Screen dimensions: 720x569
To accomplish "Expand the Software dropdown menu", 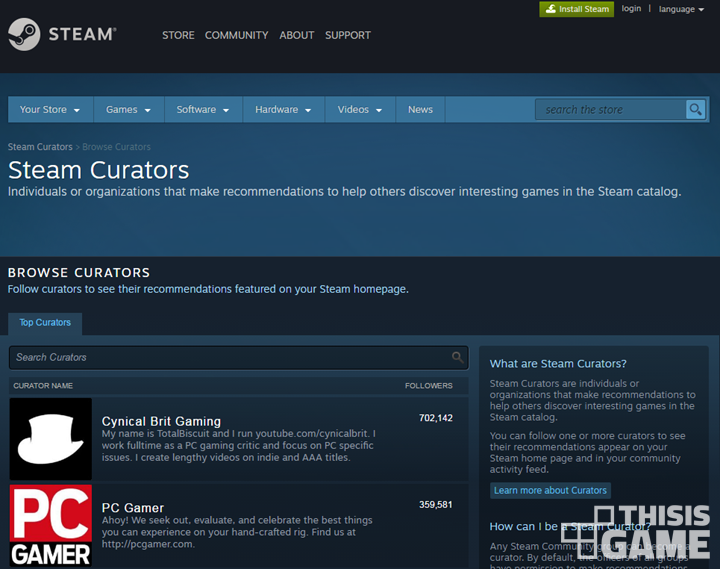I will click(x=203, y=109).
